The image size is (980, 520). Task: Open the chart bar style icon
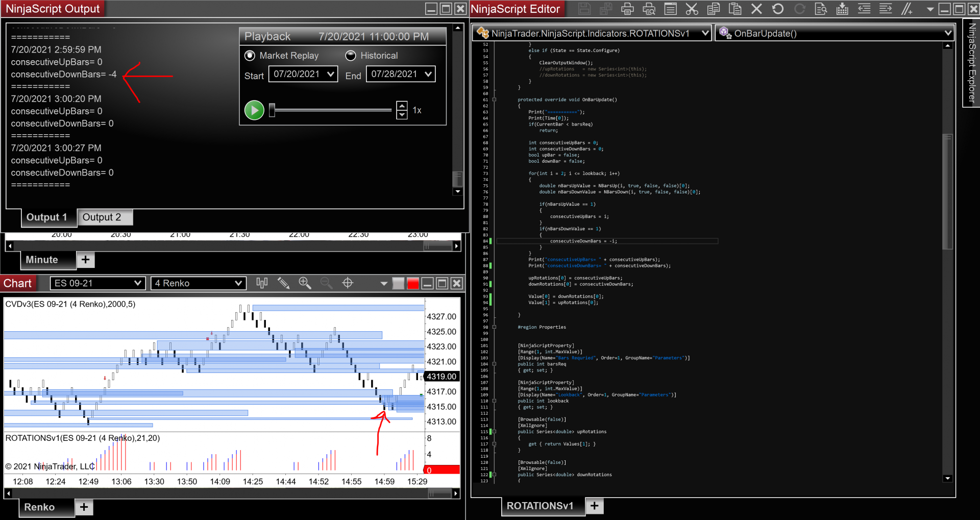(262, 283)
